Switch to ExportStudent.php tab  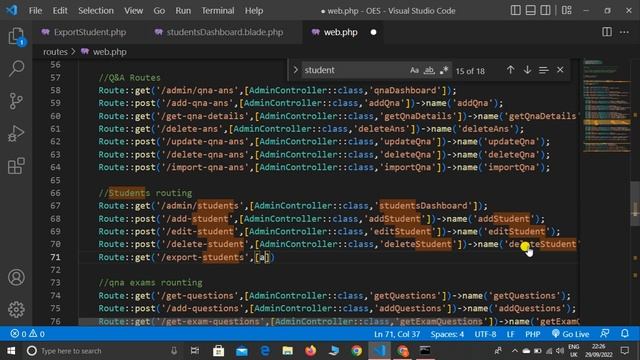point(84,32)
